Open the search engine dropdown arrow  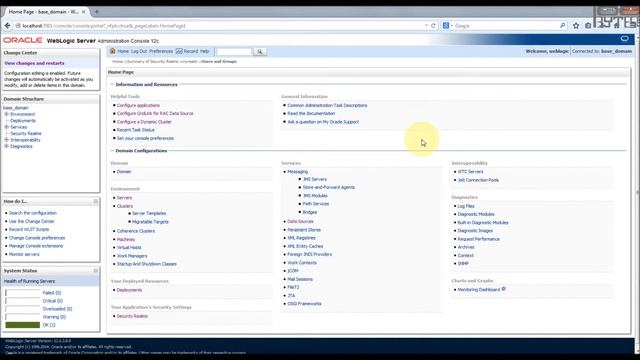click(x=451, y=26)
